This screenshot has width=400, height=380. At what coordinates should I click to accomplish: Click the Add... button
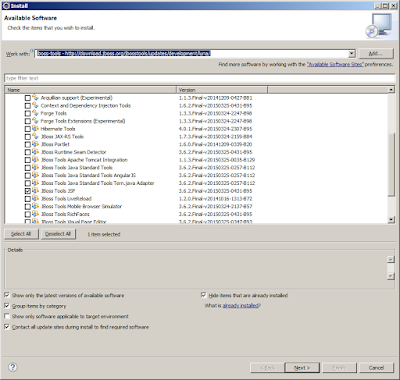tap(376, 53)
